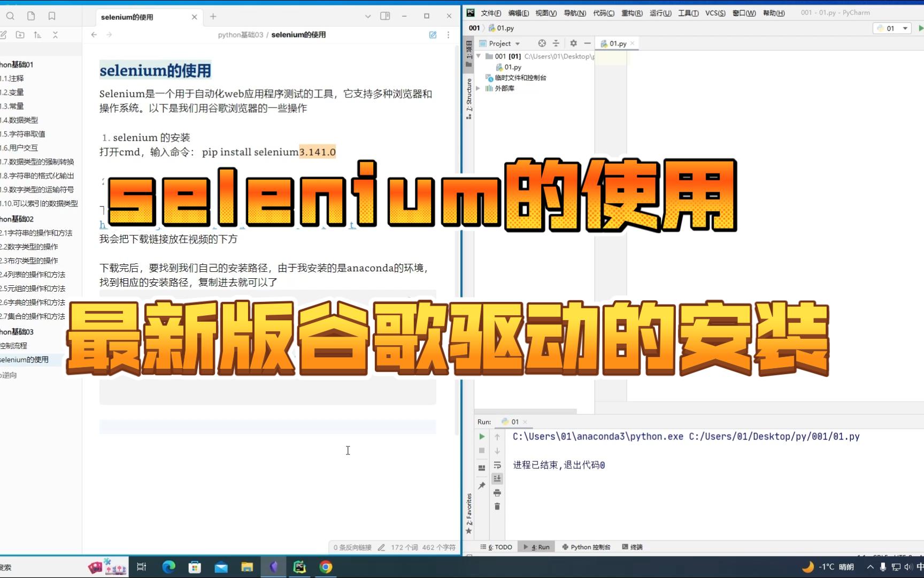
Task: Open the 导航(N) menu
Action: [x=575, y=13]
